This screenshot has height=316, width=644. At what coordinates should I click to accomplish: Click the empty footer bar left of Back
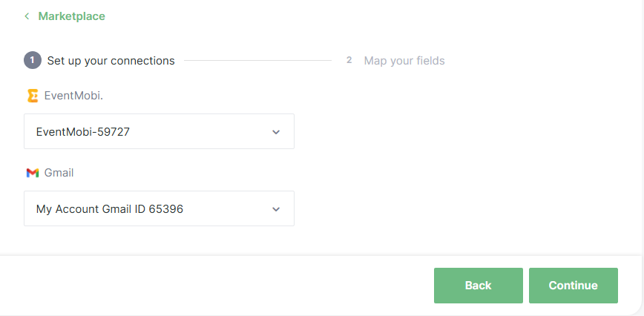[215, 286]
